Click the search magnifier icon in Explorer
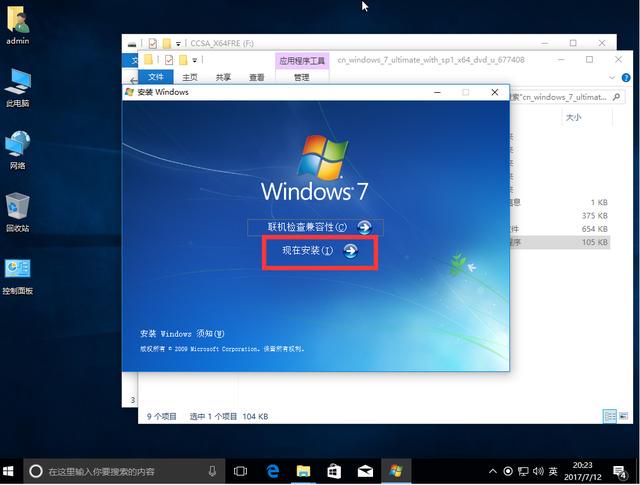This screenshot has width=640, height=485. 617,97
